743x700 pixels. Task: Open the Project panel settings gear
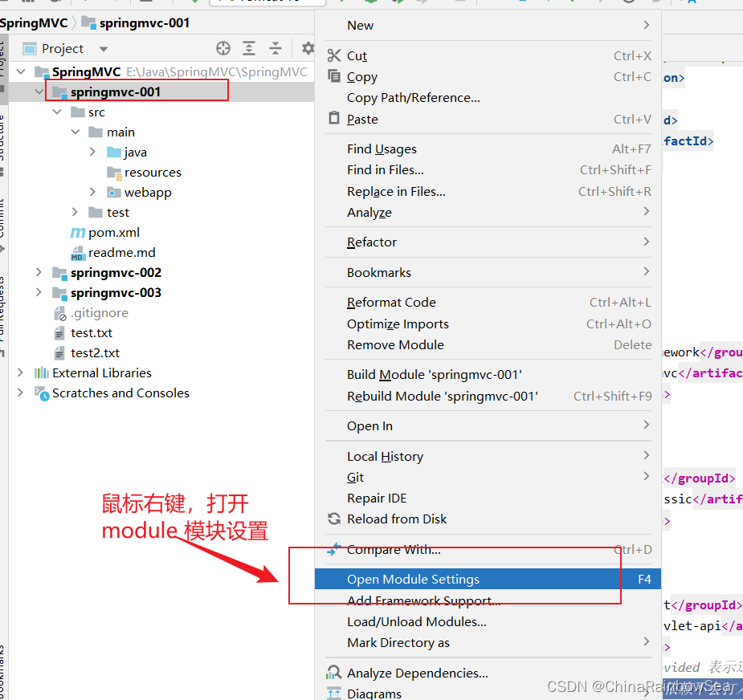306,48
